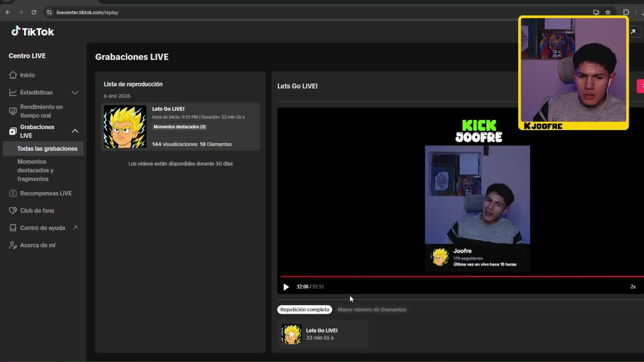Click 144 visualizaciones text
Screen dimensions: 644x362
coord(175,144)
